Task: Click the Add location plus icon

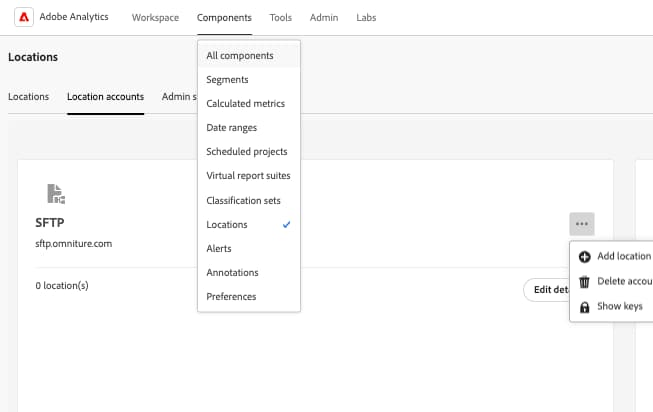Action: click(x=585, y=257)
